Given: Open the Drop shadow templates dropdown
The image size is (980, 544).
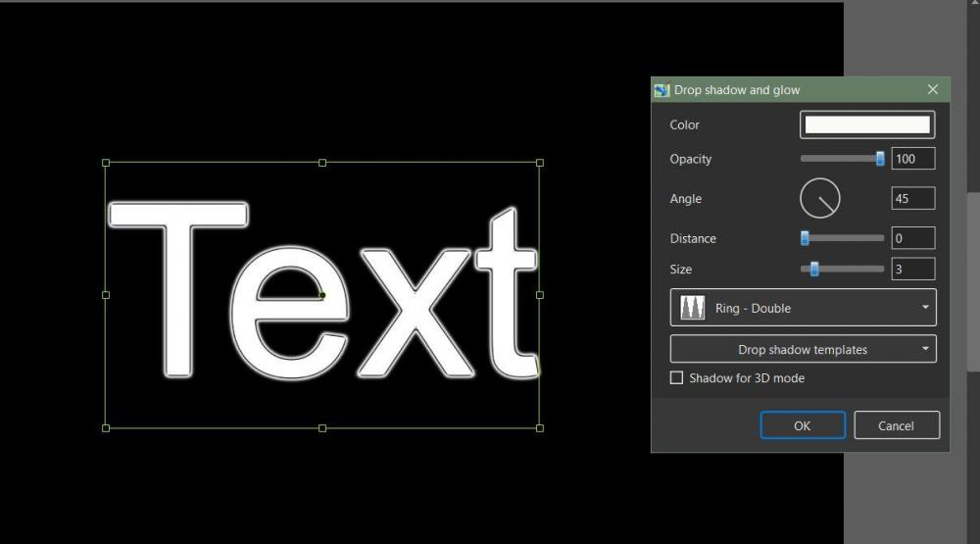Looking at the screenshot, I should [x=804, y=349].
